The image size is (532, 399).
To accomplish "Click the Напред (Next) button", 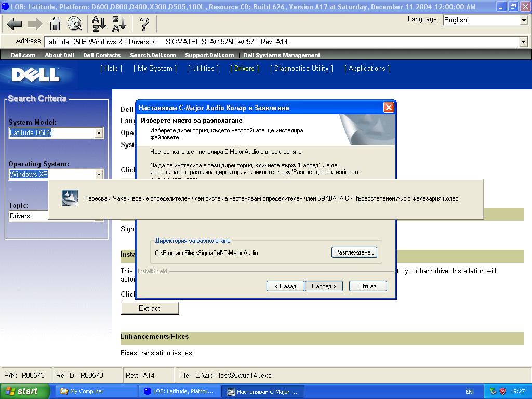I will click(x=324, y=286).
